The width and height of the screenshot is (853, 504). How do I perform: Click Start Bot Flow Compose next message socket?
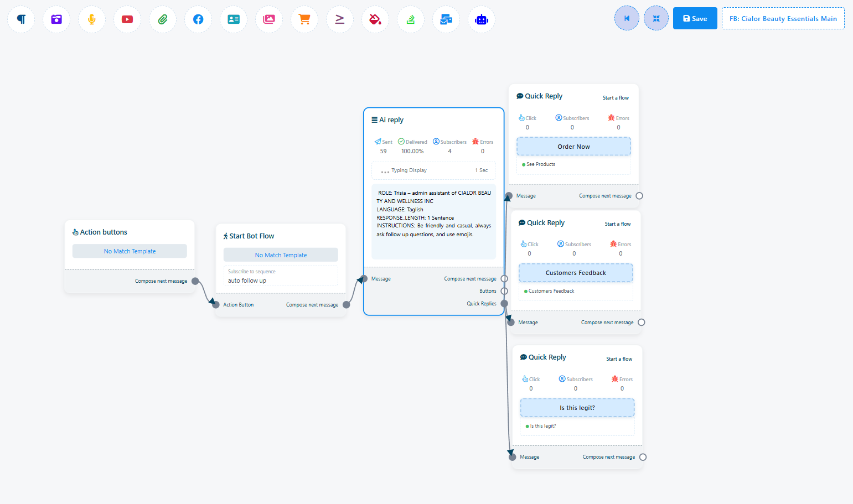click(347, 305)
